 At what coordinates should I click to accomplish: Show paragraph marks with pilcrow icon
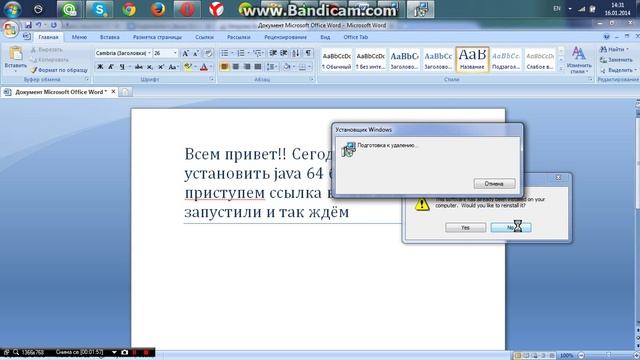click(x=308, y=53)
